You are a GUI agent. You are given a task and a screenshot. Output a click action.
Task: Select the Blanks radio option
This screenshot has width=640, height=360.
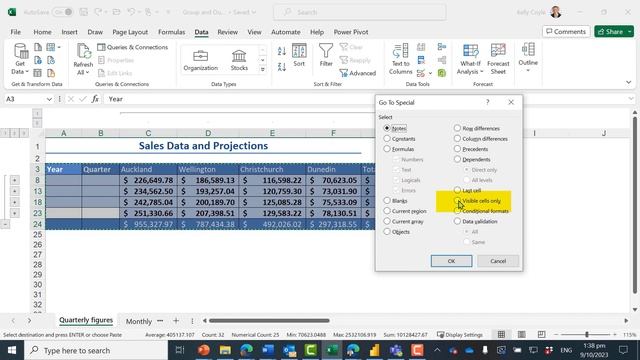point(395,201)
